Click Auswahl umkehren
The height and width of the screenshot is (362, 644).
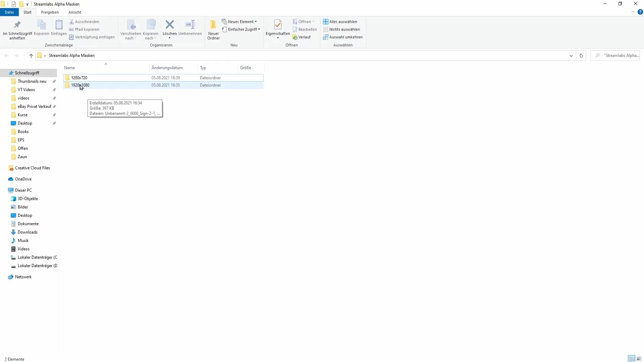[x=343, y=37]
